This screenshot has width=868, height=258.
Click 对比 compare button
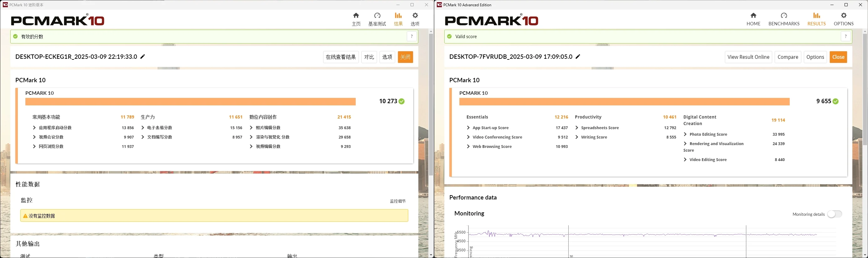coord(369,57)
